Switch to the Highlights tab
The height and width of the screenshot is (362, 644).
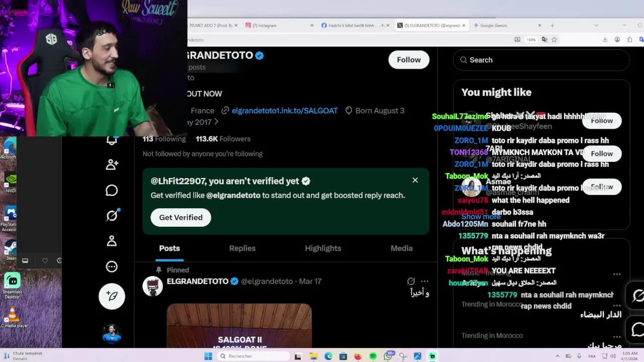pyautogui.click(x=323, y=248)
